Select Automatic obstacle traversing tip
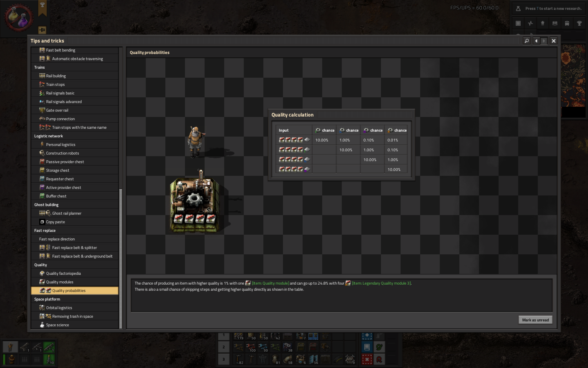The width and height of the screenshot is (588, 368). pos(75,59)
